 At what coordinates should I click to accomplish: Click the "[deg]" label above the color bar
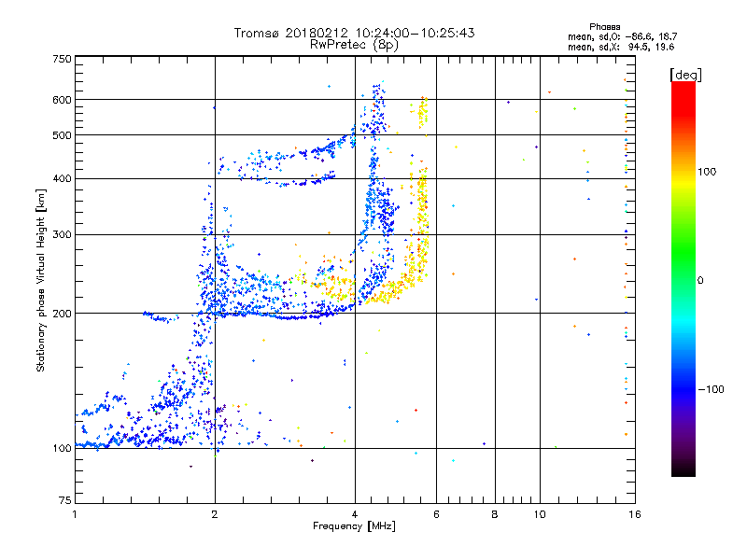coord(685,75)
